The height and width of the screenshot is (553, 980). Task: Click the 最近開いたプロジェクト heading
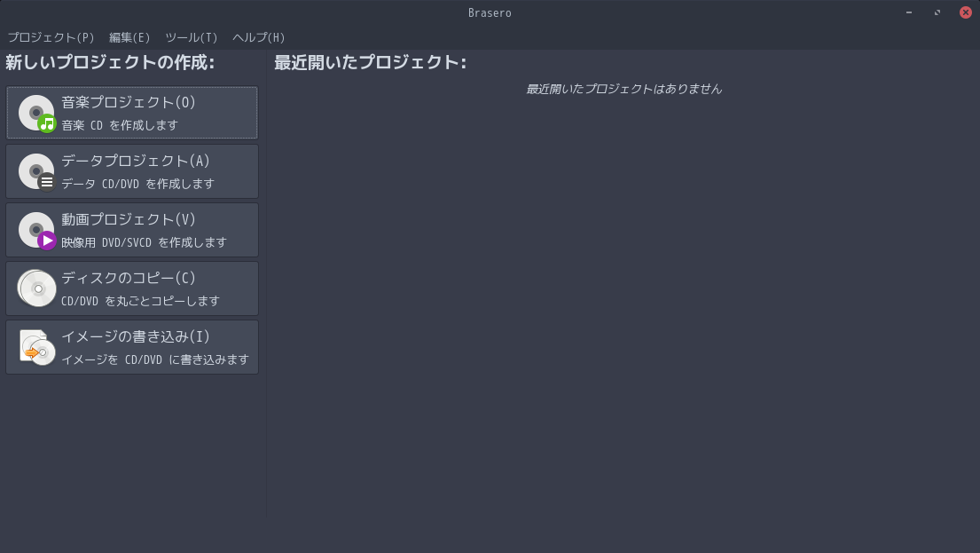[x=370, y=62]
